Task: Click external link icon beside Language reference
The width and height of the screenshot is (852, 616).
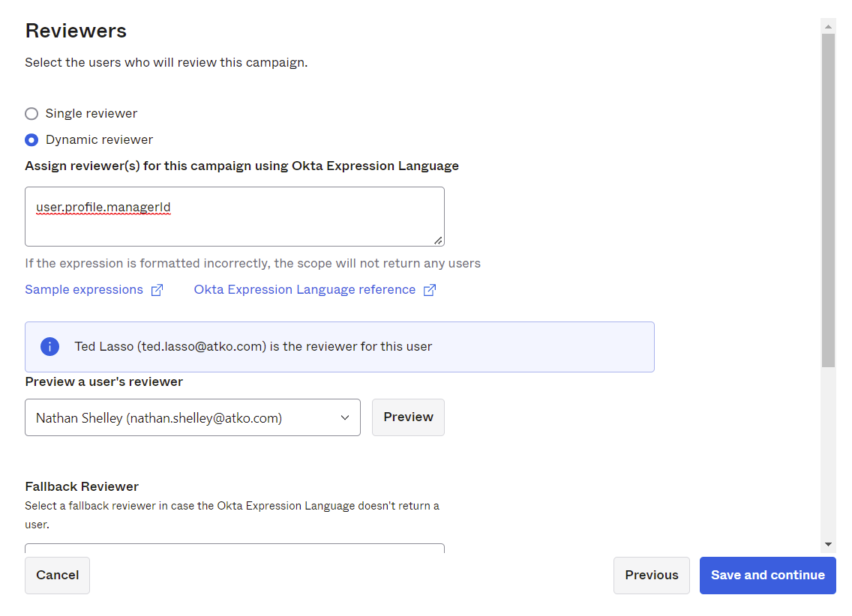Action: [x=430, y=291]
